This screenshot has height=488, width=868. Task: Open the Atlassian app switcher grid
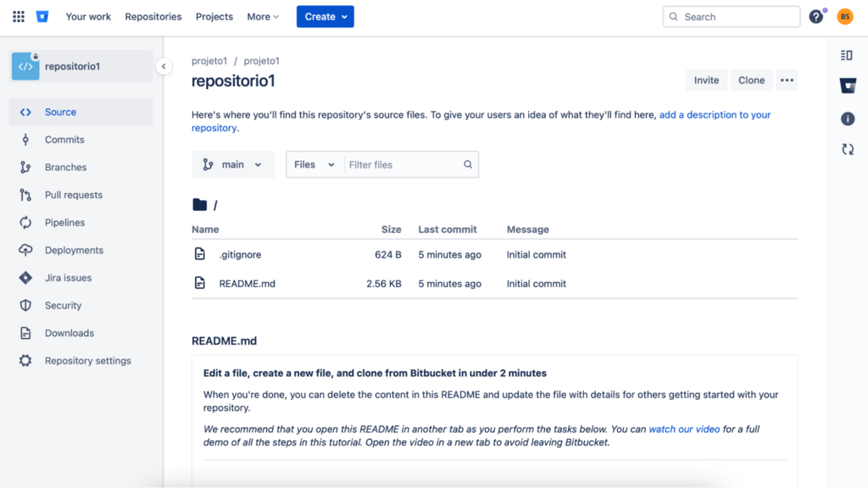pos(18,15)
